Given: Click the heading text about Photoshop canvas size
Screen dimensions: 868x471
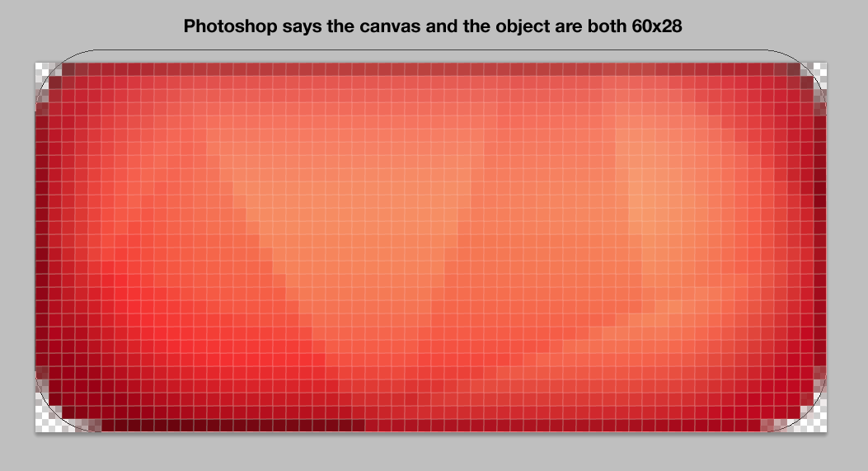Looking at the screenshot, I should point(432,26).
